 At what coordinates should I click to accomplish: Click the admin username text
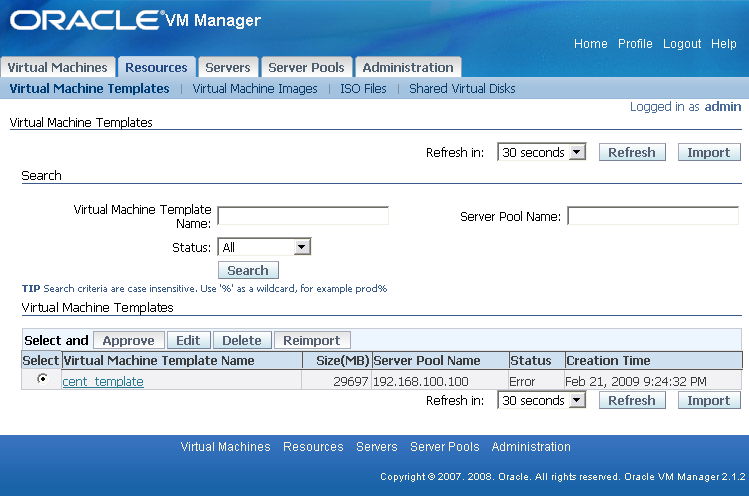(x=723, y=107)
